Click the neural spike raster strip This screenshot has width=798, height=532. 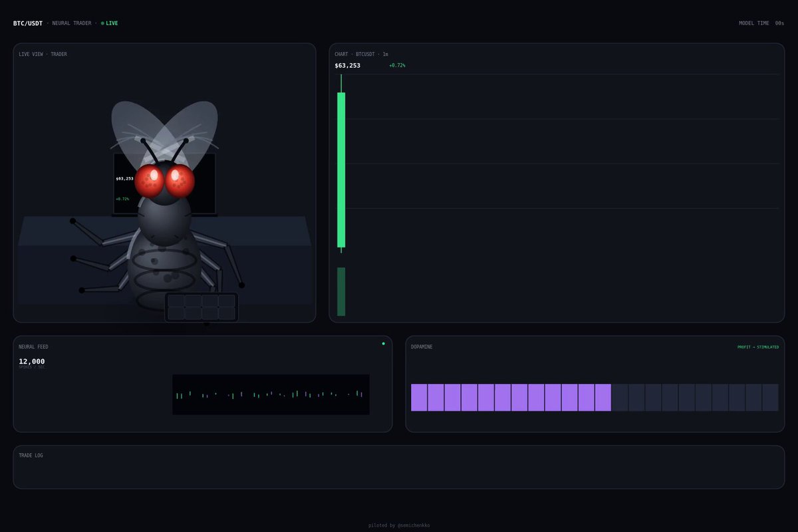271,394
